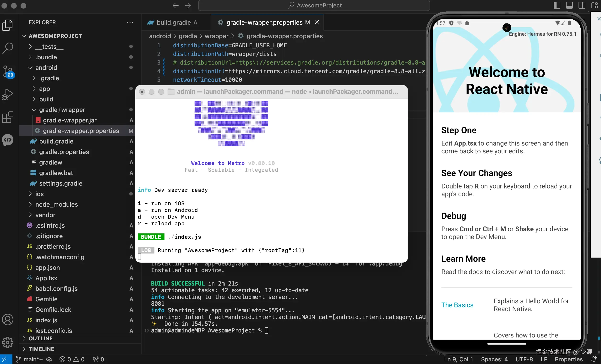Switch to the build.gradle tab
Image resolution: width=601 pixels, height=364 pixels.
173,22
